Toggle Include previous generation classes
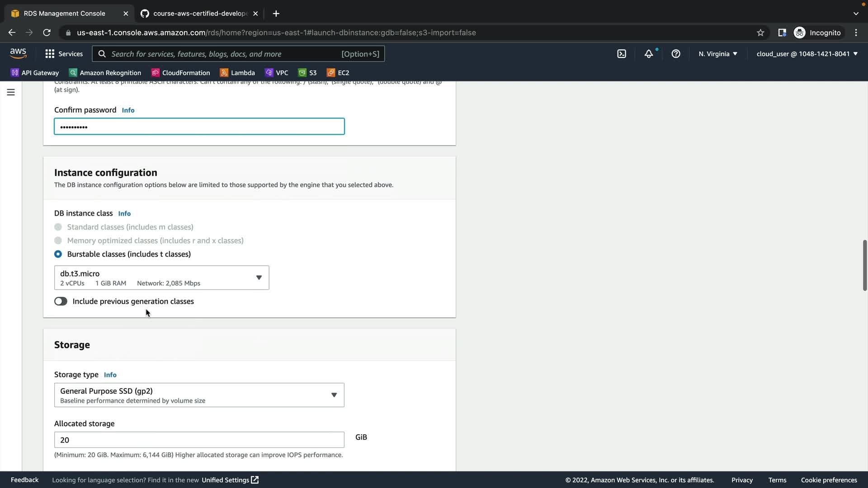The width and height of the screenshot is (868, 488). click(x=61, y=301)
